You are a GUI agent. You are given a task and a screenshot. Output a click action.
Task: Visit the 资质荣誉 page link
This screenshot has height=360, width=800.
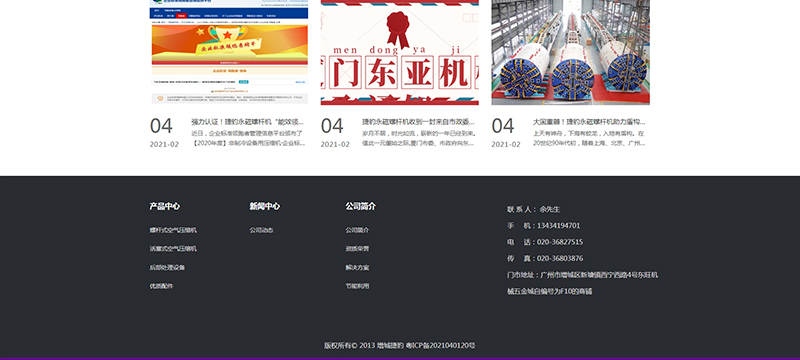pos(357,249)
